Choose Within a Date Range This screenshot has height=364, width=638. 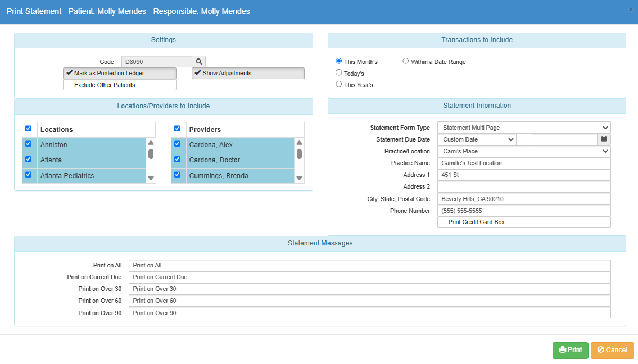[x=406, y=61]
